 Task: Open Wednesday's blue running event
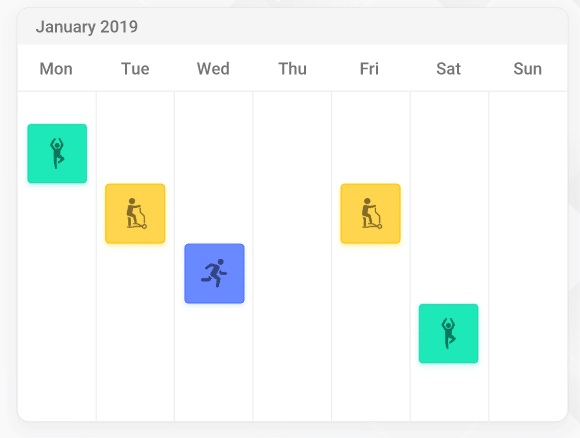coord(215,273)
